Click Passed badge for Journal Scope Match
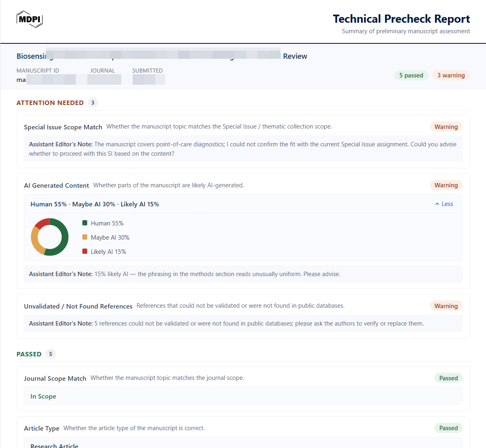 [449, 378]
